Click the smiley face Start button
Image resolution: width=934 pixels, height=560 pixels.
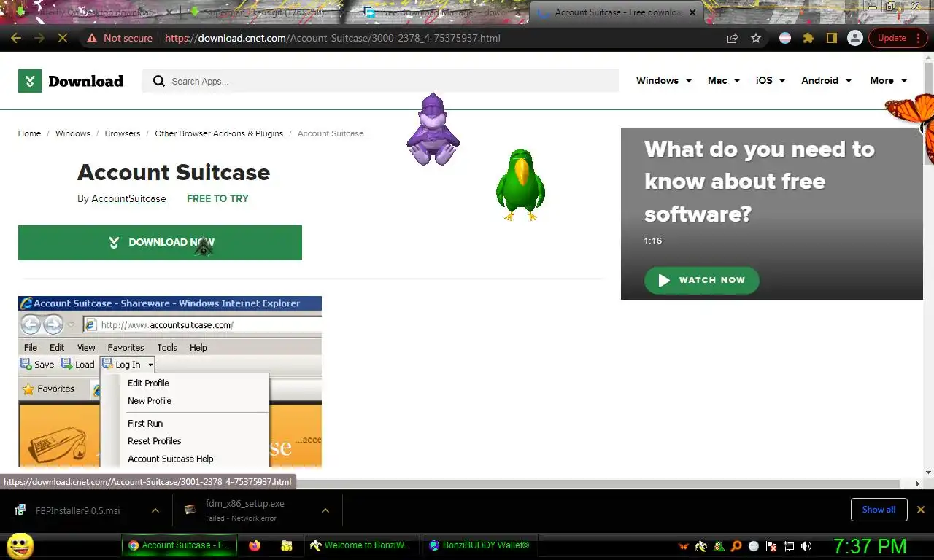click(x=20, y=545)
